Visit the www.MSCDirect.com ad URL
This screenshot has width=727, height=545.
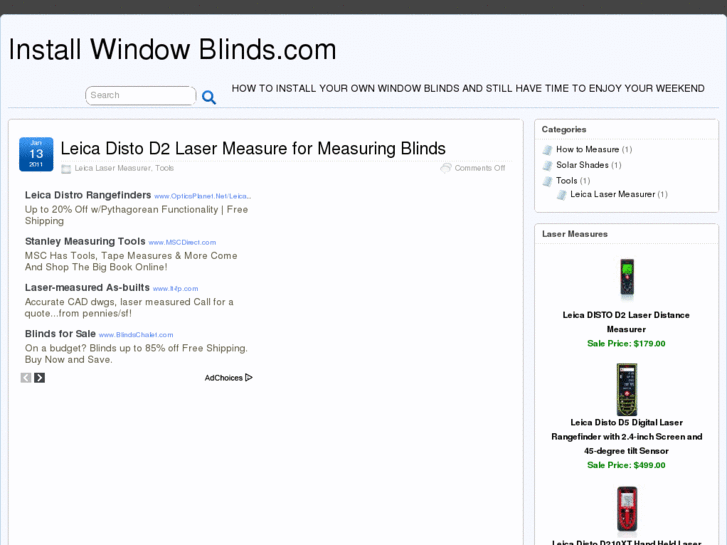182,242
